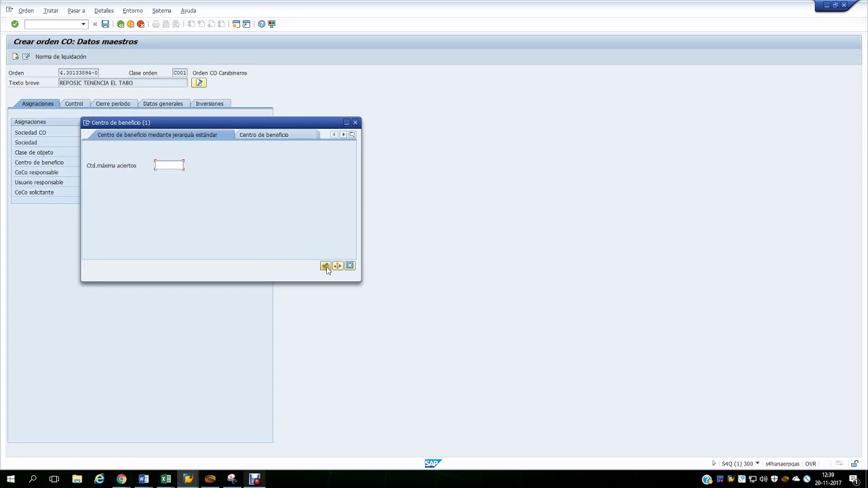
Task: Save the order with the floppy disk icon
Action: tap(105, 24)
